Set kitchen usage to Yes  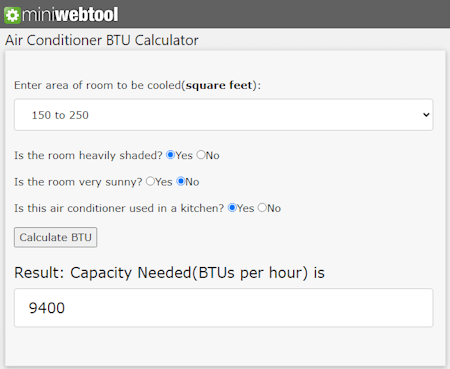click(x=232, y=208)
